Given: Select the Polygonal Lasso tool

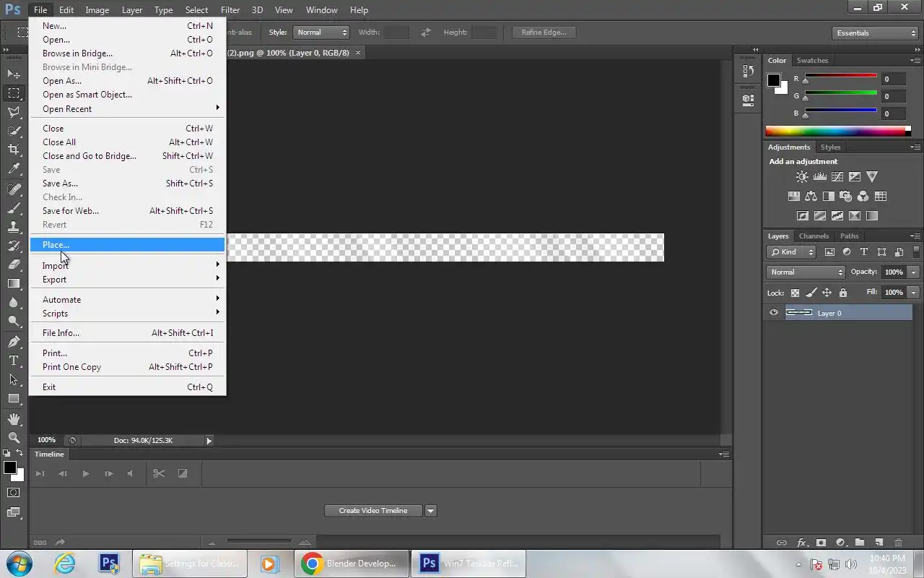Looking at the screenshot, I should pyautogui.click(x=14, y=112).
